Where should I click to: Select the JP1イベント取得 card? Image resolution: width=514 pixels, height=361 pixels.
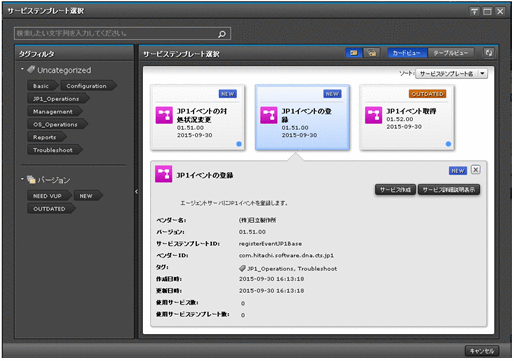[x=407, y=117]
